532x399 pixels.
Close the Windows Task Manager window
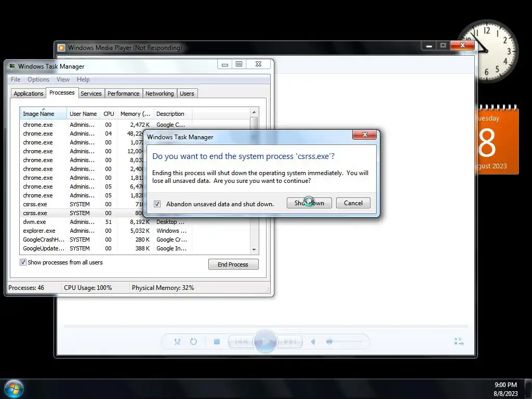point(259,64)
